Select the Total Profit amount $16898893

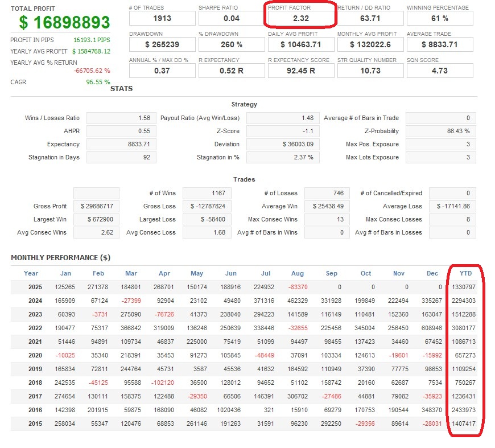point(64,22)
